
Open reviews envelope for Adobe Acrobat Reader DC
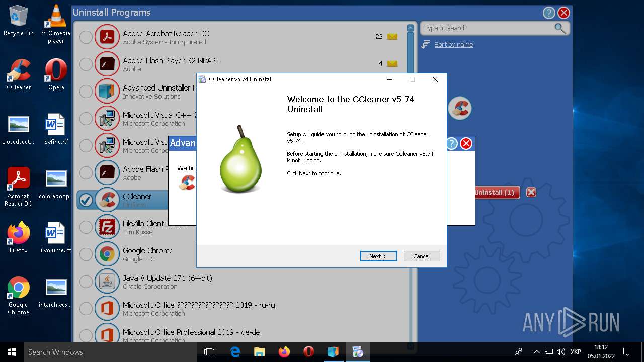pyautogui.click(x=392, y=37)
